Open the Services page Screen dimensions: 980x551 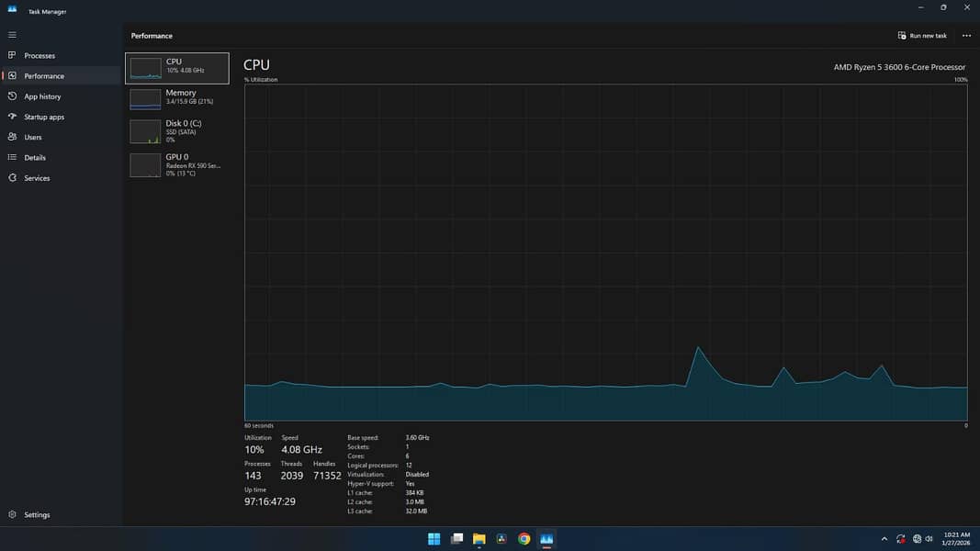(x=37, y=178)
